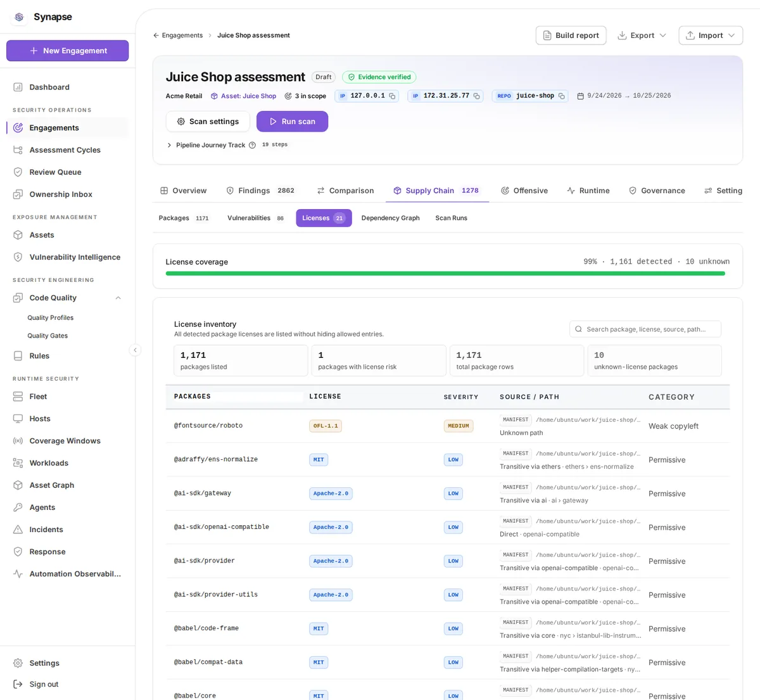Viewport: 760px width, 700px height.
Task: Click Run scan
Action: tap(292, 122)
